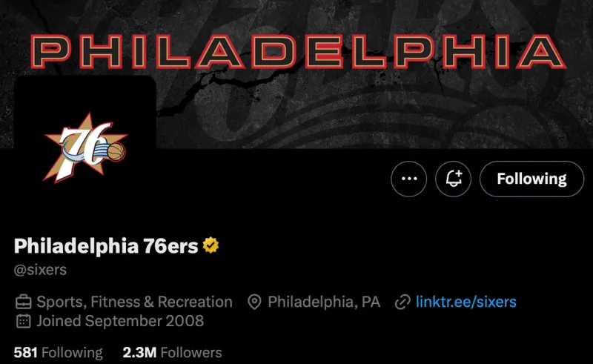This screenshot has height=364, width=593.
Task: Click the Followers label
Action: click(191, 353)
